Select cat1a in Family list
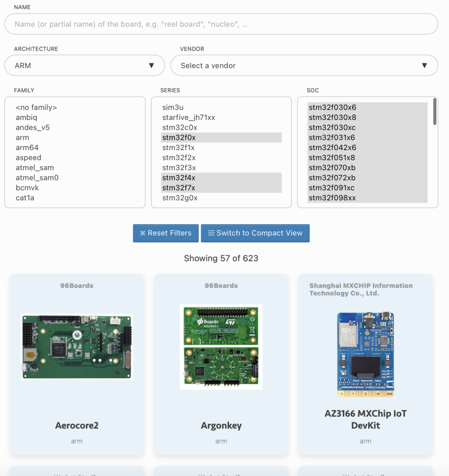The height and width of the screenshot is (476, 449). coord(75,198)
